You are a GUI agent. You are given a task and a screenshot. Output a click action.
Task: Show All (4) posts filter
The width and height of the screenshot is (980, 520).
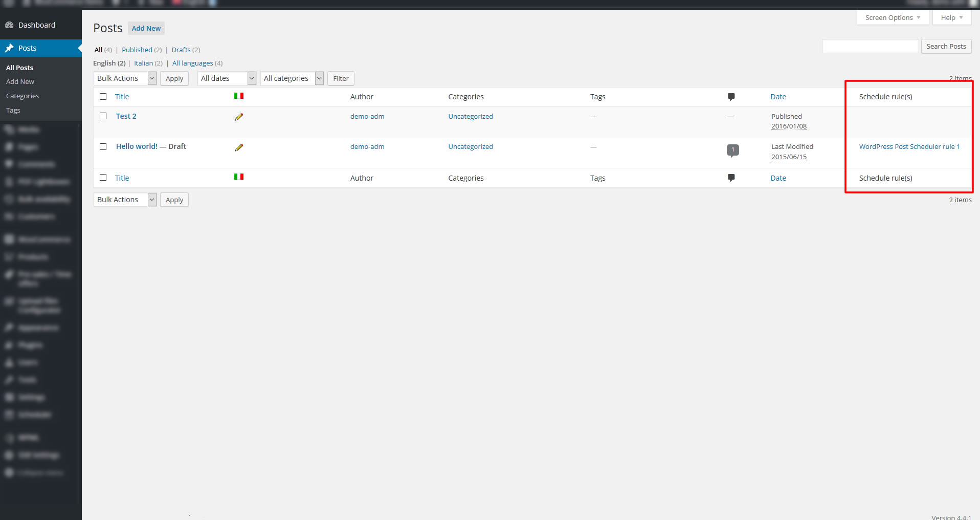[103, 50]
